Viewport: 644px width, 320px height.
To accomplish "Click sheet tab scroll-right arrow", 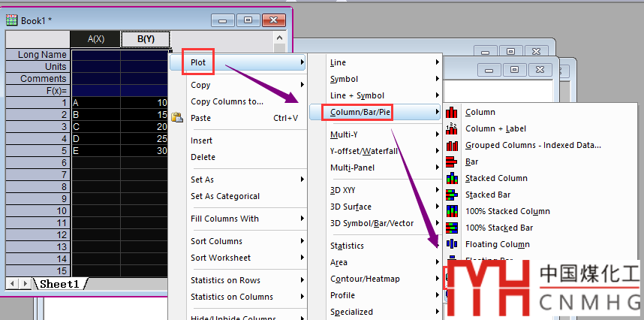I will [25, 283].
